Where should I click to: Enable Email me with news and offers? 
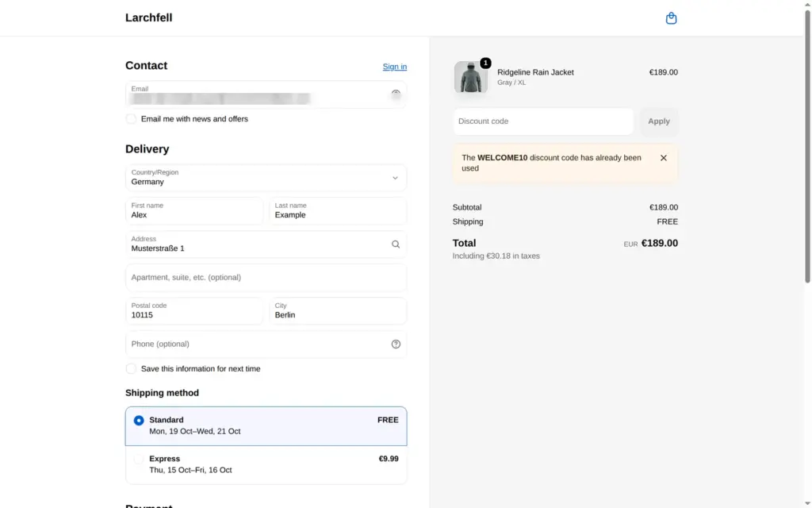coord(131,119)
